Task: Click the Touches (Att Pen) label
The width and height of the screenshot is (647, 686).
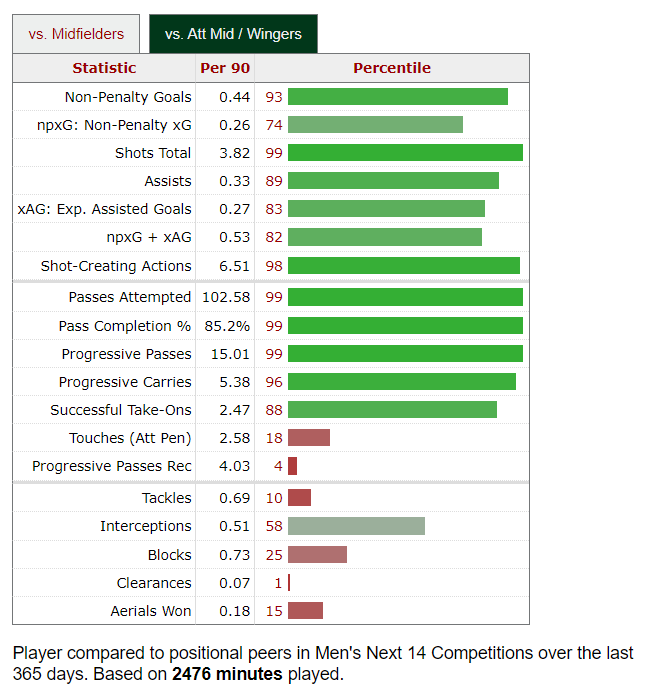Action: pyautogui.click(x=130, y=438)
